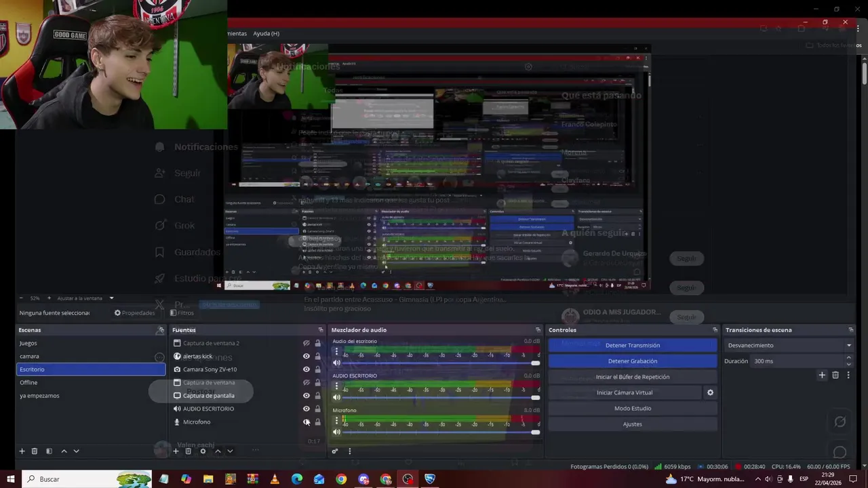
Task: Add a new source in Fuentes panel
Action: click(176, 451)
